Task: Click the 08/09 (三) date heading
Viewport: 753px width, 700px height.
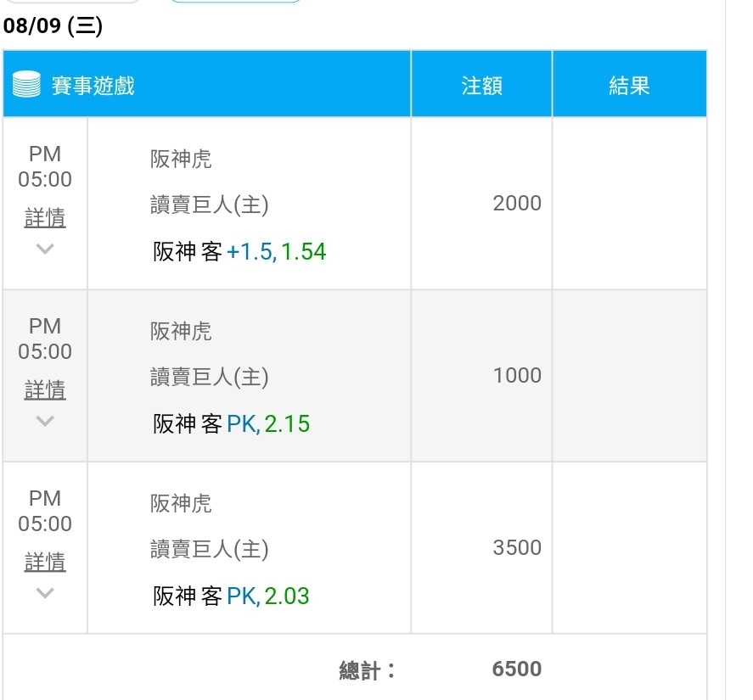Action: 53,25
